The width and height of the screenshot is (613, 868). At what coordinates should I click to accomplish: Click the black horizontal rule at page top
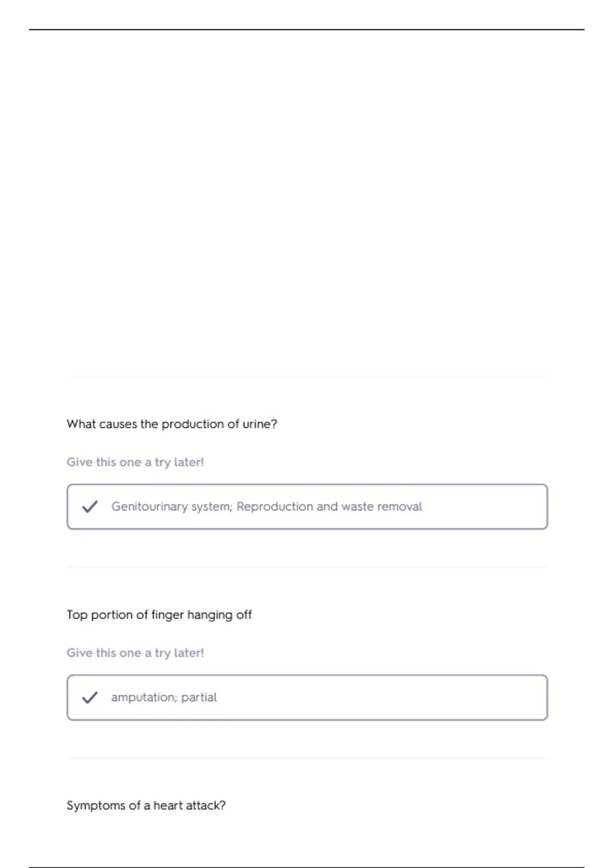pos(306,30)
